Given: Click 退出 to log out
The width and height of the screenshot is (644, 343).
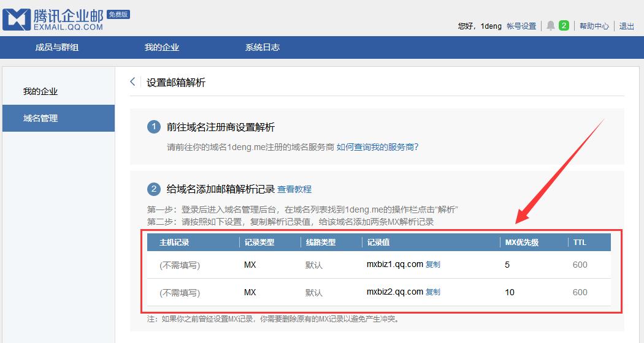Looking at the screenshot, I should [627, 26].
